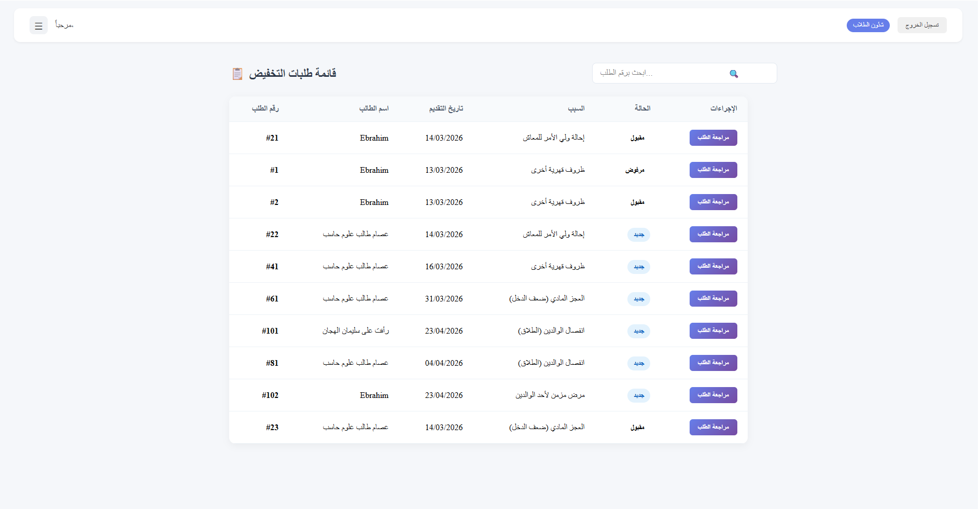The image size is (980, 509).
Task: Click the مقبول status on request #2
Action: (638, 202)
